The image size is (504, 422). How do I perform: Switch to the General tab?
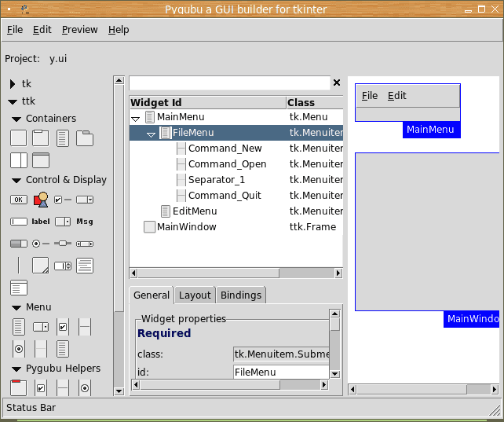tap(152, 295)
